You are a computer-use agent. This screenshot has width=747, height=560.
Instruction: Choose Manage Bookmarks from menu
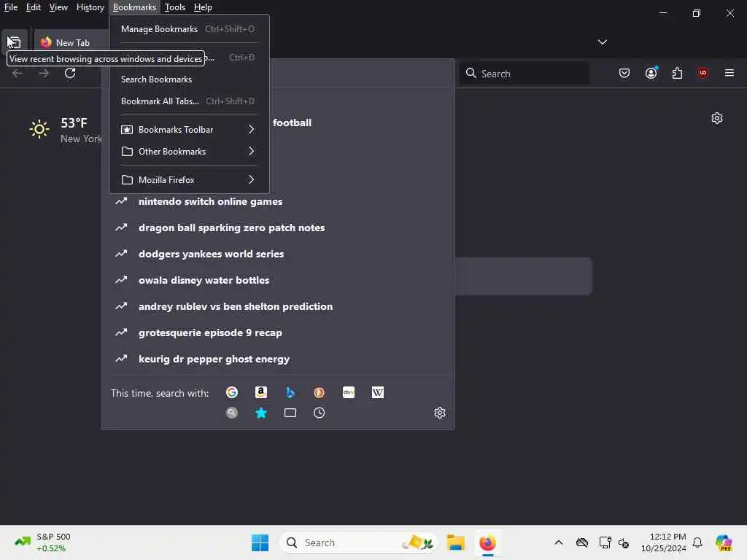pos(189,29)
